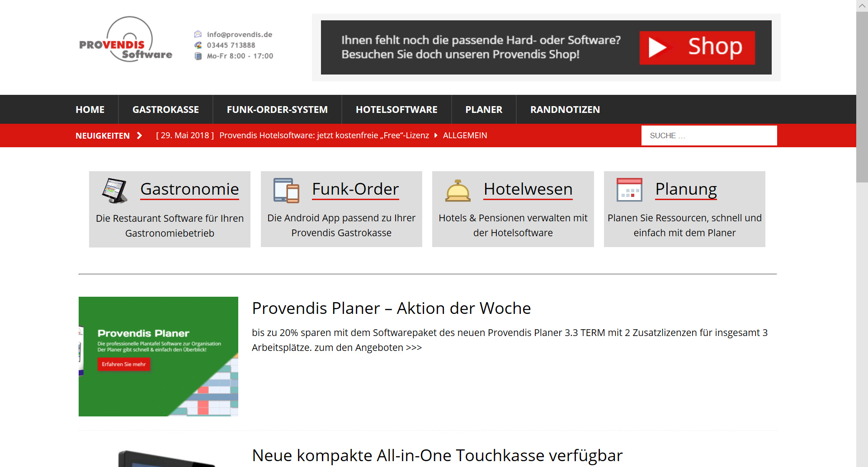Click the email envelope icon
This screenshot has height=467, width=868.
(198, 34)
